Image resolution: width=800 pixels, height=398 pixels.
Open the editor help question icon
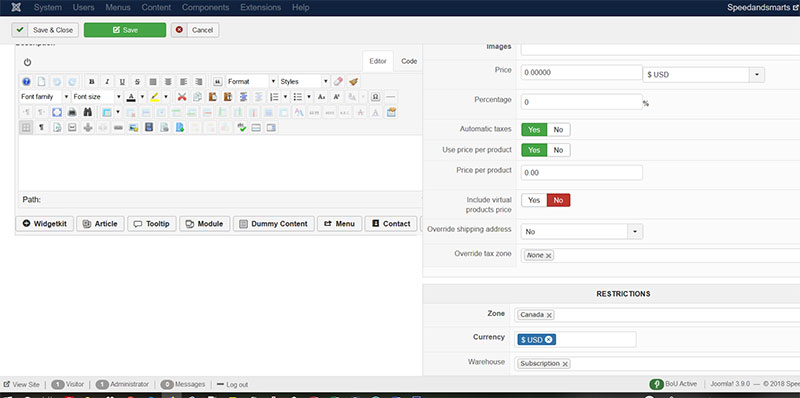point(26,82)
